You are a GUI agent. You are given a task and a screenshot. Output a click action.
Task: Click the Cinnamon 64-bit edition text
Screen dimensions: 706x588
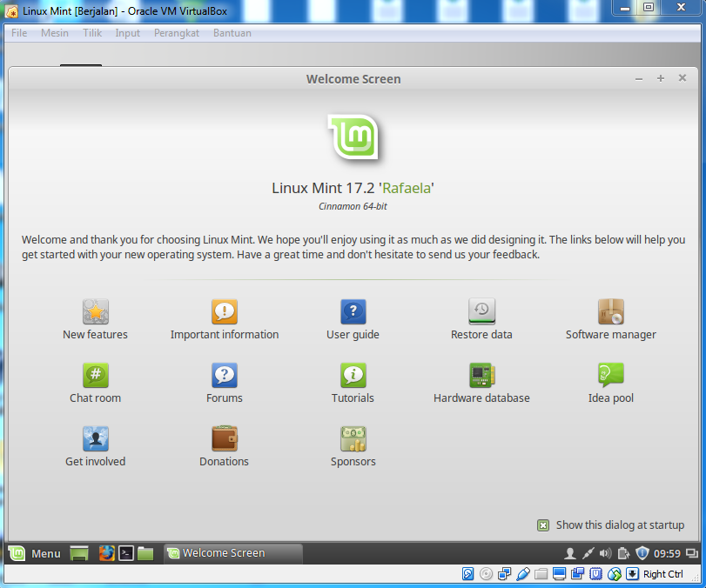coord(353,206)
